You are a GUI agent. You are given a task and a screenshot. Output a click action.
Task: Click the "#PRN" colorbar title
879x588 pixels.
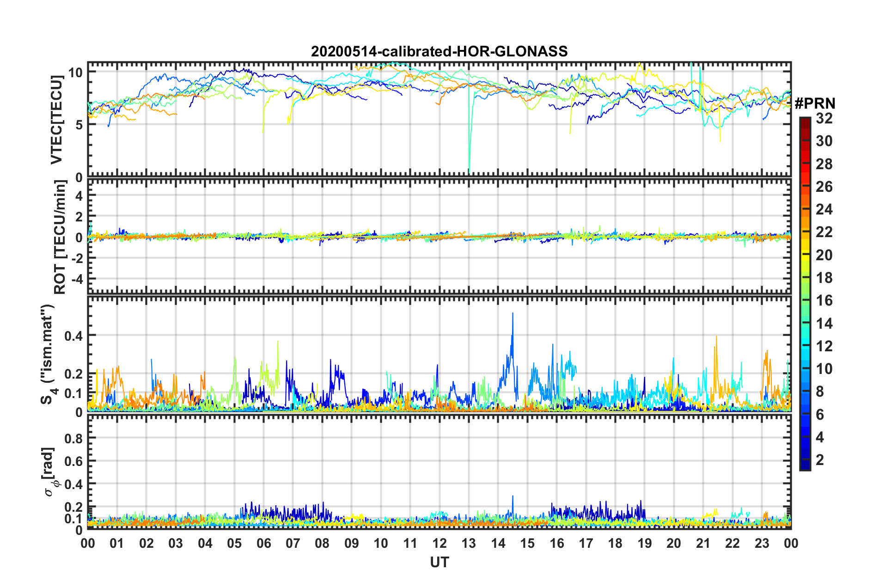(x=815, y=104)
